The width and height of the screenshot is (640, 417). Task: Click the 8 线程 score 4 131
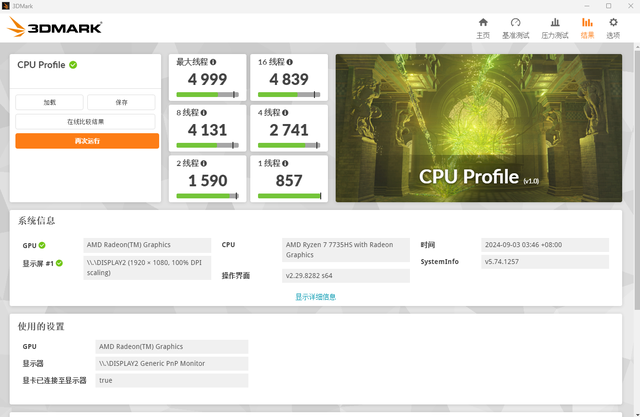(x=207, y=130)
